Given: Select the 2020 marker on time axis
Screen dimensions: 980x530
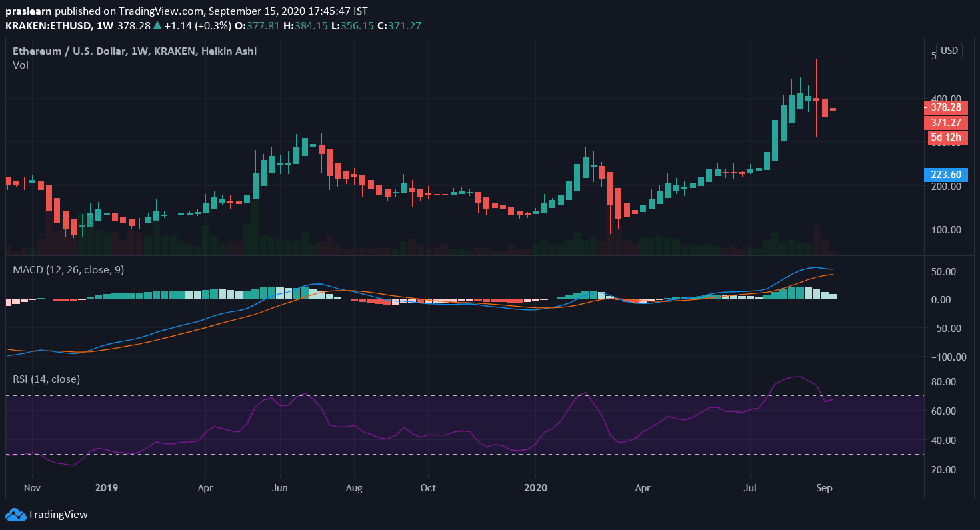Looking at the screenshot, I should coord(536,487).
